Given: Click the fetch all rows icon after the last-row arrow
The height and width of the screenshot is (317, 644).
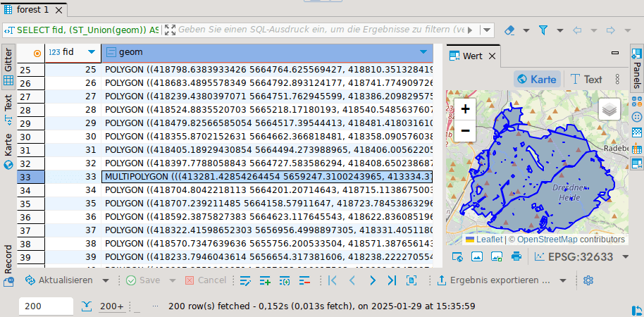Looking at the screenshot, I should [x=411, y=280].
